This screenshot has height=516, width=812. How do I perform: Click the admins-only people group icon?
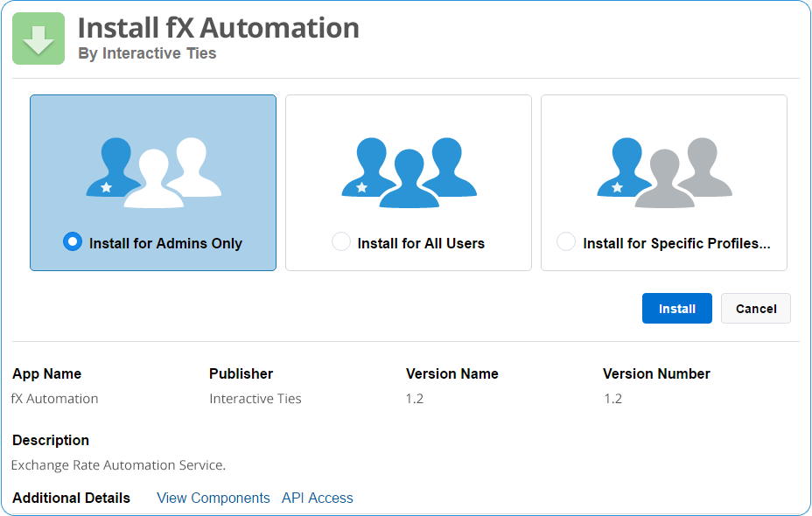pos(154,173)
